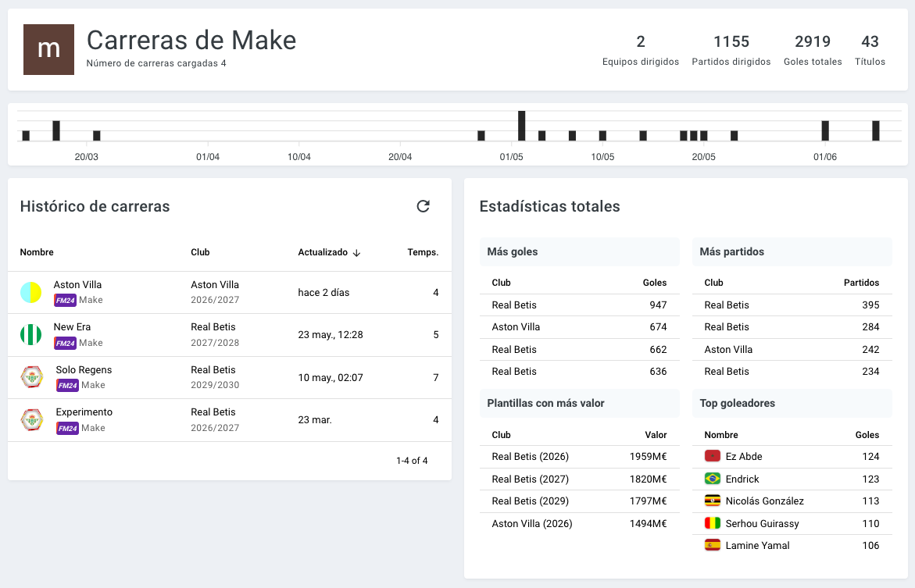
Task: Click the Guinea flag beside Serhou Guirassy
Action: point(713,523)
